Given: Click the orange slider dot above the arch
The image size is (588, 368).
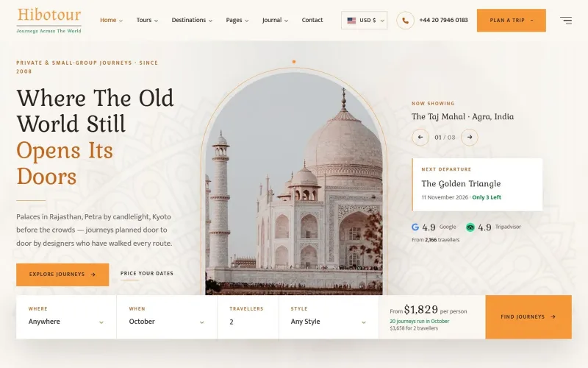Looking at the screenshot, I should pos(294,62).
